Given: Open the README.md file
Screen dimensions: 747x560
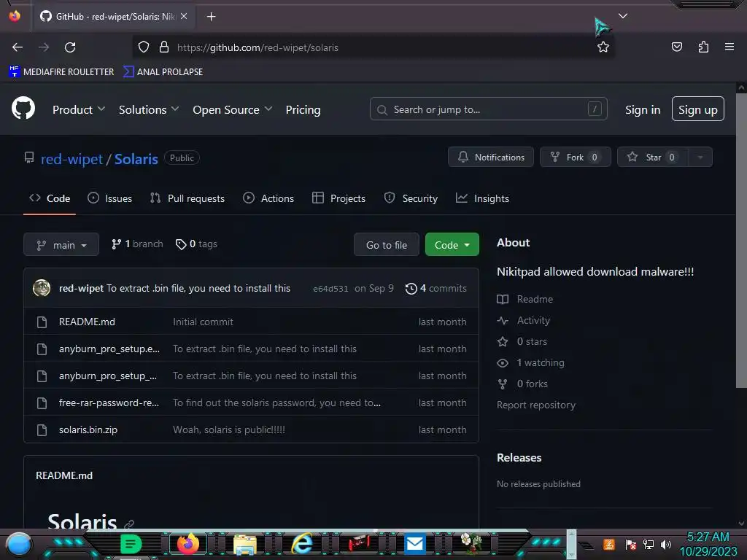Looking at the screenshot, I should (87, 322).
